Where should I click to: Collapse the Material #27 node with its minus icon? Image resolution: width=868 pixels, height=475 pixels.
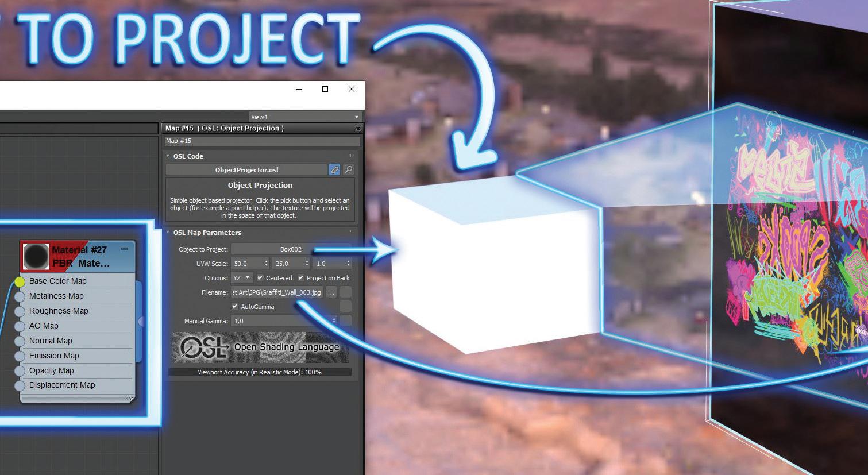point(124,249)
